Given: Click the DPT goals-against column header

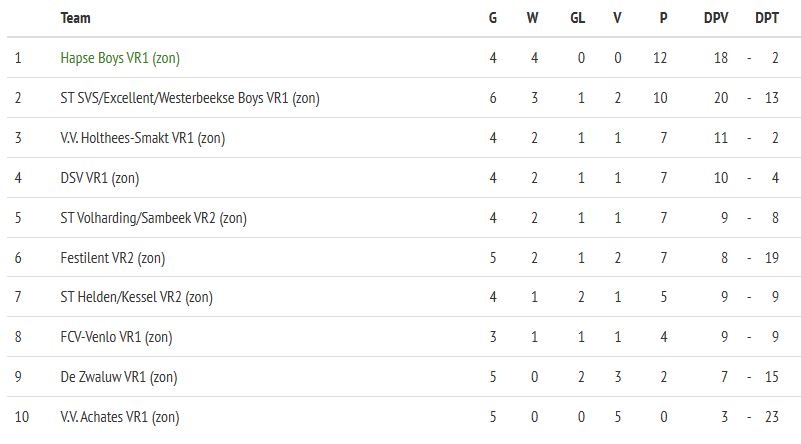Looking at the screenshot, I should coord(767,18).
